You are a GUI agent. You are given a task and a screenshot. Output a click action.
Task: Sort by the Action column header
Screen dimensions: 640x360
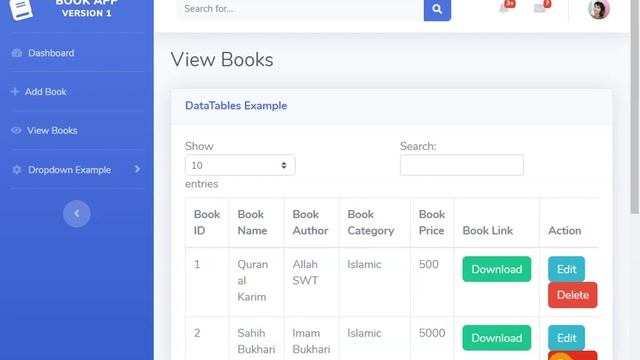[x=569, y=222]
